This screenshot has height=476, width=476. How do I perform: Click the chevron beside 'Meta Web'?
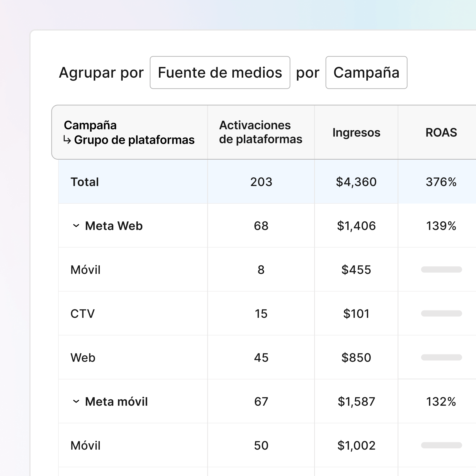[77, 226]
